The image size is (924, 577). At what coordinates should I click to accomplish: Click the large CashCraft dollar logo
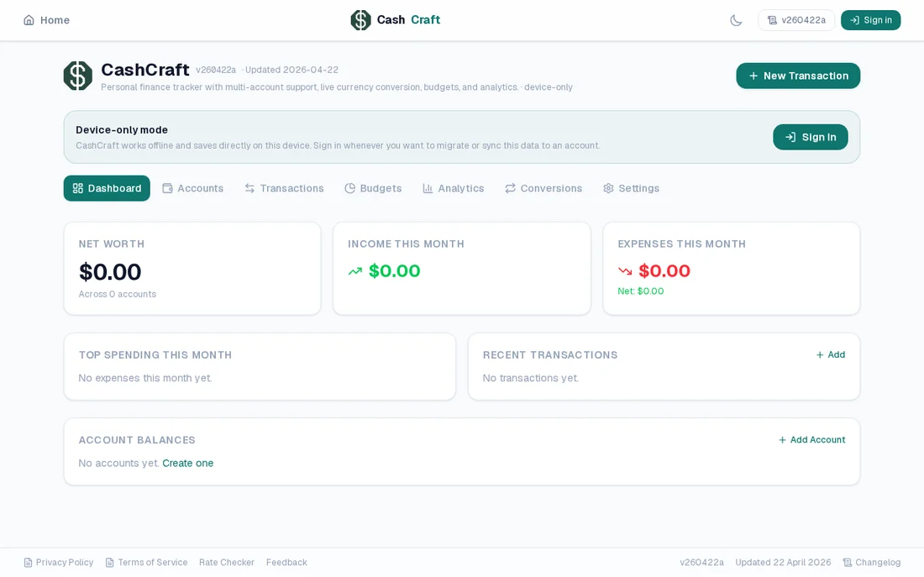click(x=78, y=76)
